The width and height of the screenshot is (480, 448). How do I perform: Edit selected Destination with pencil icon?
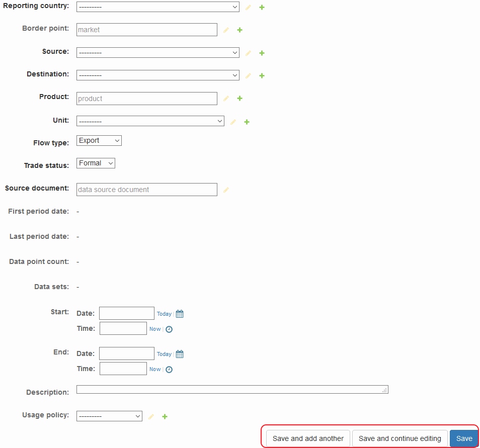coord(248,75)
